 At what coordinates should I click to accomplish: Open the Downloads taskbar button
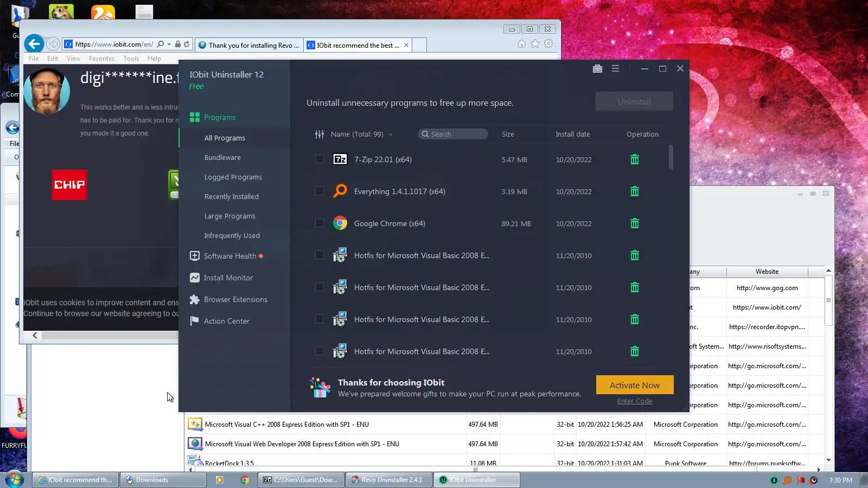pos(163,480)
